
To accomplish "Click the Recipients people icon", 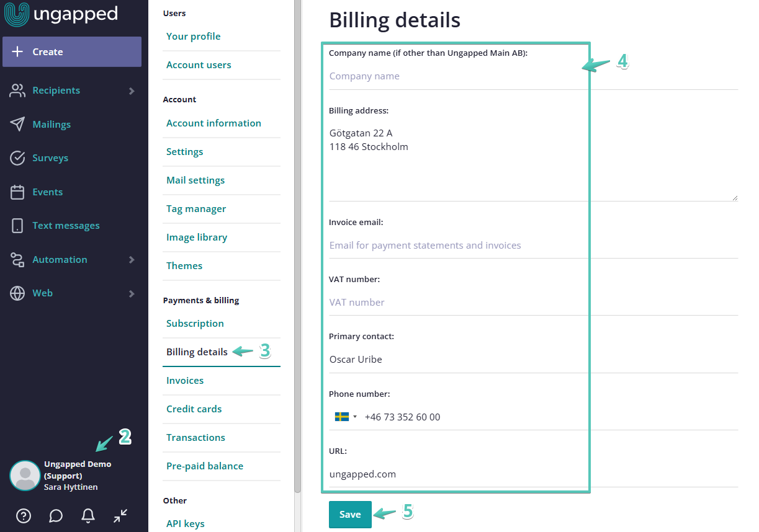I will (x=17, y=91).
